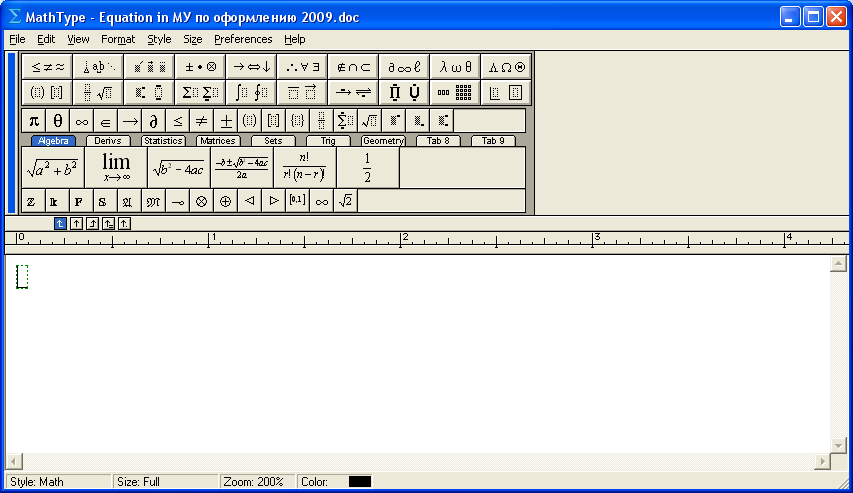The image size is (853, 493).
Task: Open the arrow symbols palette
Action: click(252, 67)
